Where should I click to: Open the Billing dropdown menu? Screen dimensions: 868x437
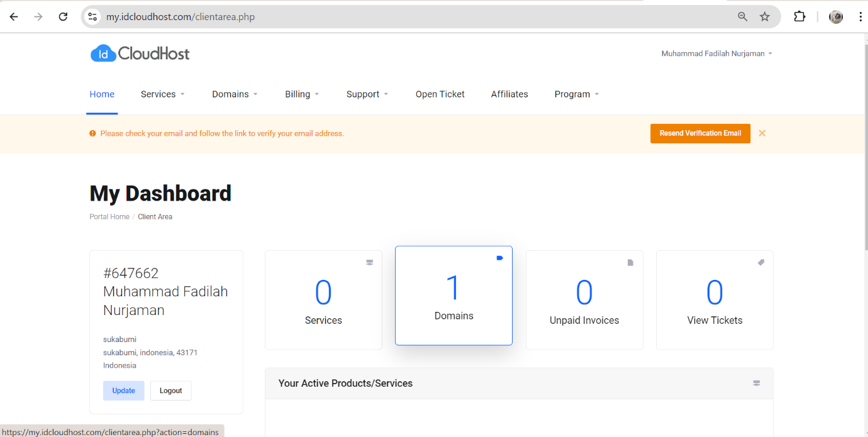tap(303, 94)
